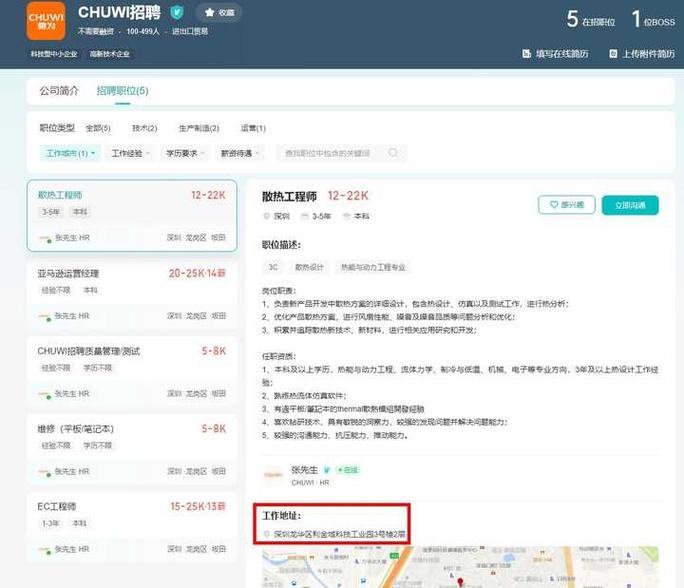
Task: Click the 3C tag in job description
Action: tap(273, 267)
